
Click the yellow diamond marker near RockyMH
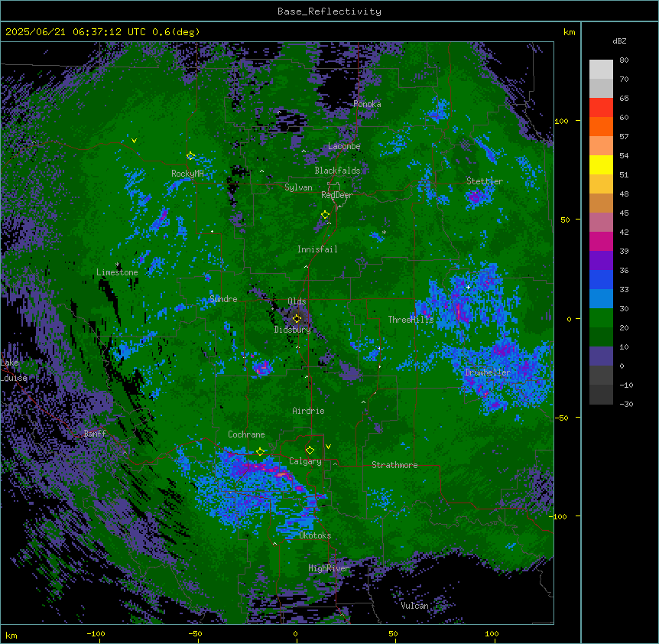[190, 156]
